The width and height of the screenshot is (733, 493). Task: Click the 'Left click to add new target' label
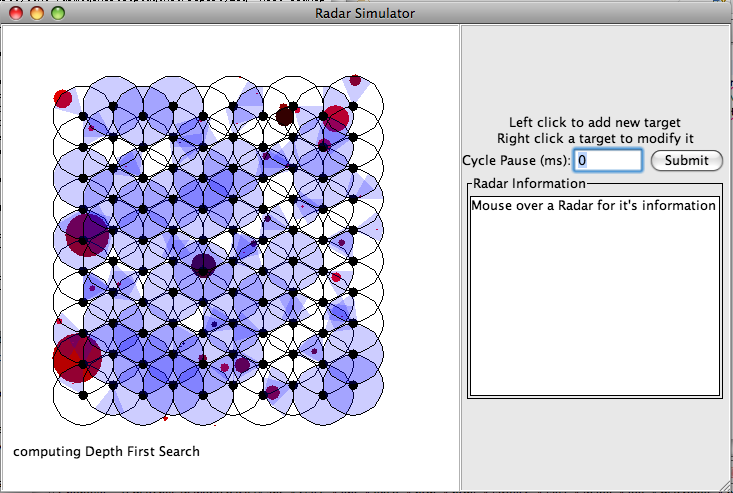(x=595, y=121)
